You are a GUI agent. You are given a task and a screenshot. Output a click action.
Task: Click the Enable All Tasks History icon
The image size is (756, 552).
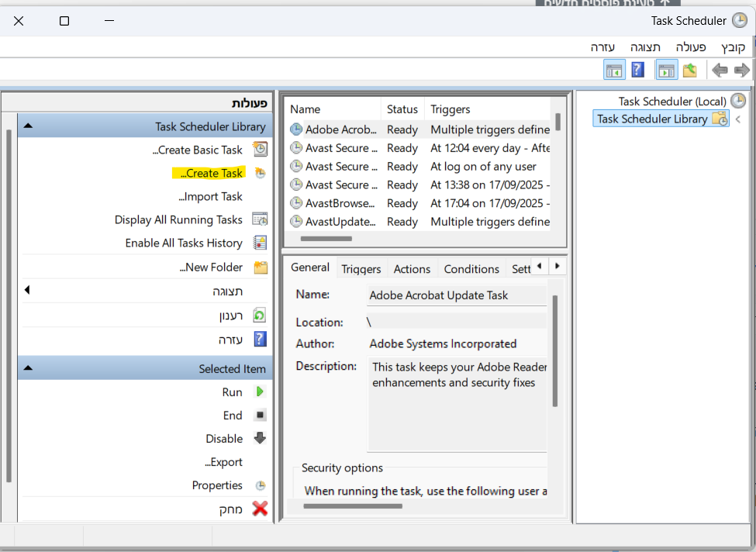[261, 243]
